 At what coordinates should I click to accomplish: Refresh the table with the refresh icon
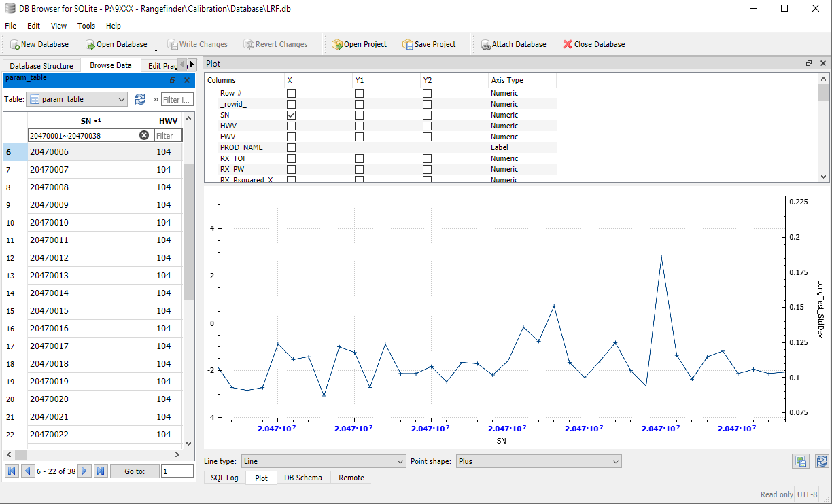point(140,99)
